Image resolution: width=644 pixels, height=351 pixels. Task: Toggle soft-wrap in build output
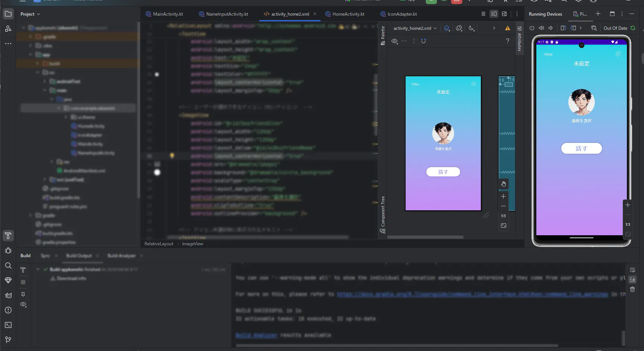(x=632, y=270)
